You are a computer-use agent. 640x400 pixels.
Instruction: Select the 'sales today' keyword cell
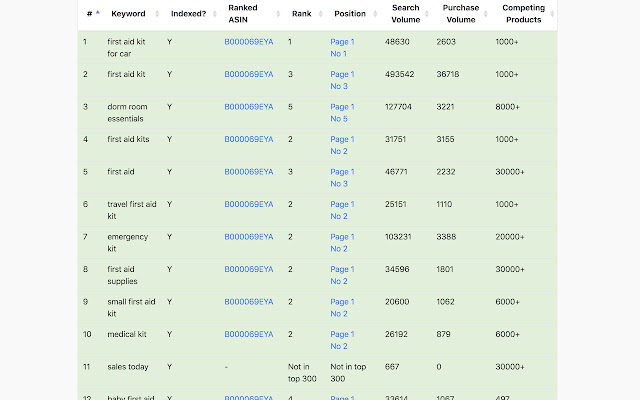tap(128, 367)
